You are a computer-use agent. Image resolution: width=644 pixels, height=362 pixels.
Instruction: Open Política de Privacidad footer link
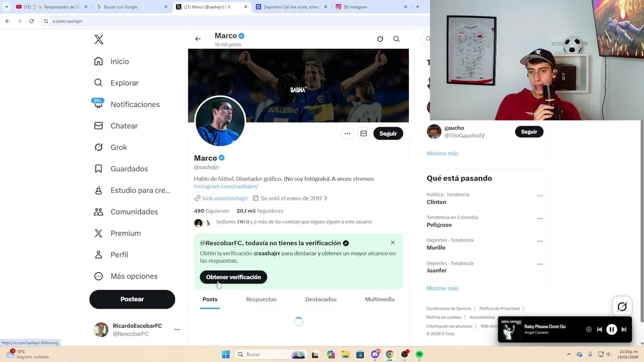pos(499,309)
